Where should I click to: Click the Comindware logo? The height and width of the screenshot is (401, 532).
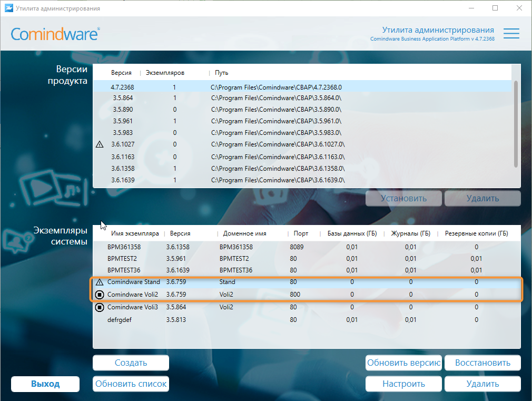point(55,34)
